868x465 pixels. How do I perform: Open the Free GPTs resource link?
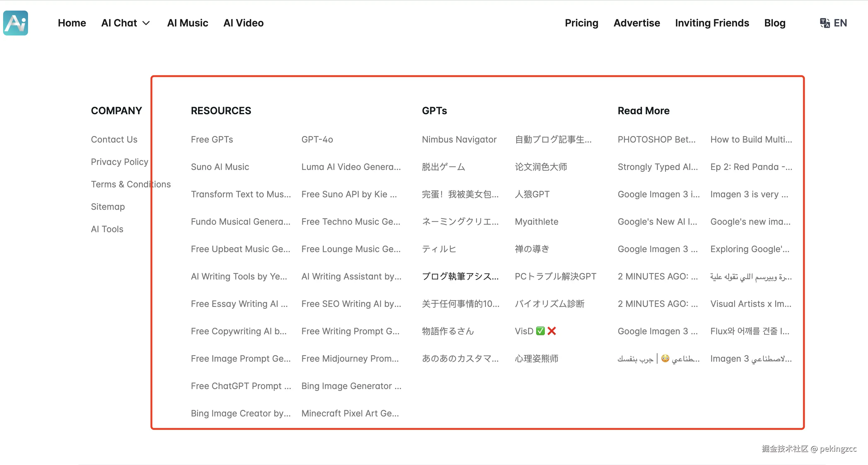point(212,139)
